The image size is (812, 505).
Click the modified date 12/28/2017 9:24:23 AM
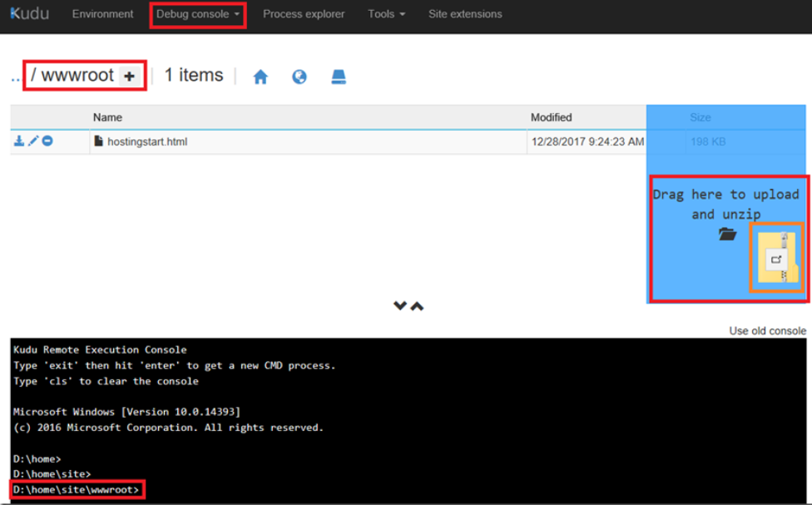point(587,141)
